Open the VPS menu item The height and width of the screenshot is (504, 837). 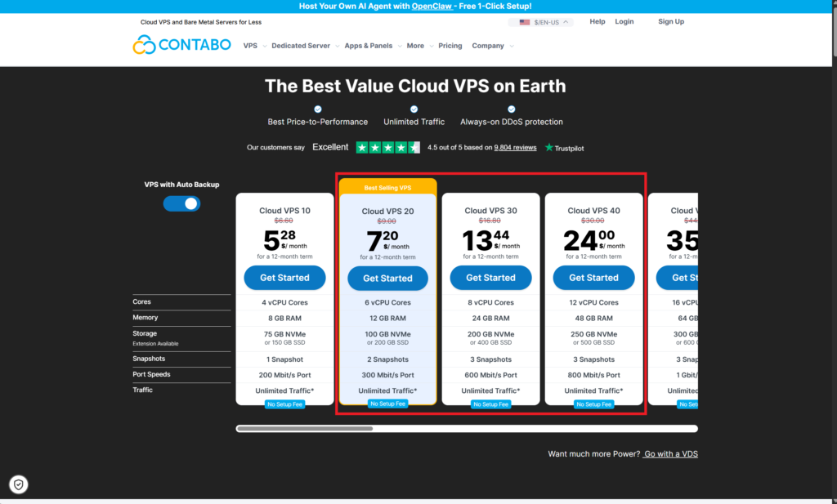pos(250,46)
